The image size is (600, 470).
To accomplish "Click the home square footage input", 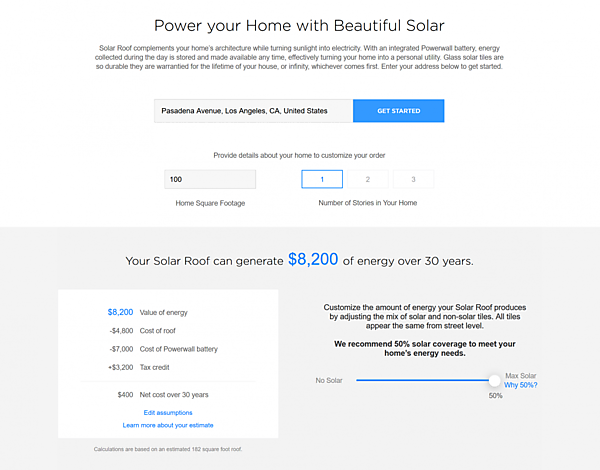I will 210,179.
